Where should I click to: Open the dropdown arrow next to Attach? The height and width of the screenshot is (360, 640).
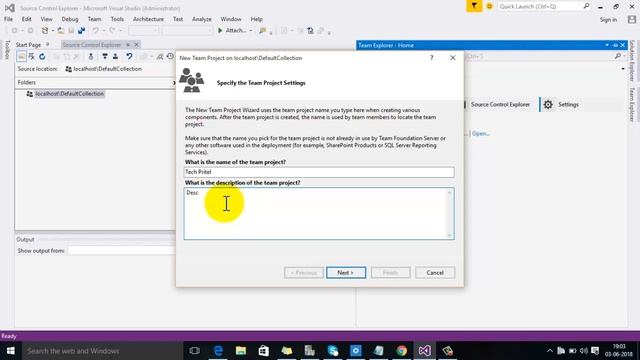(251, 31)
